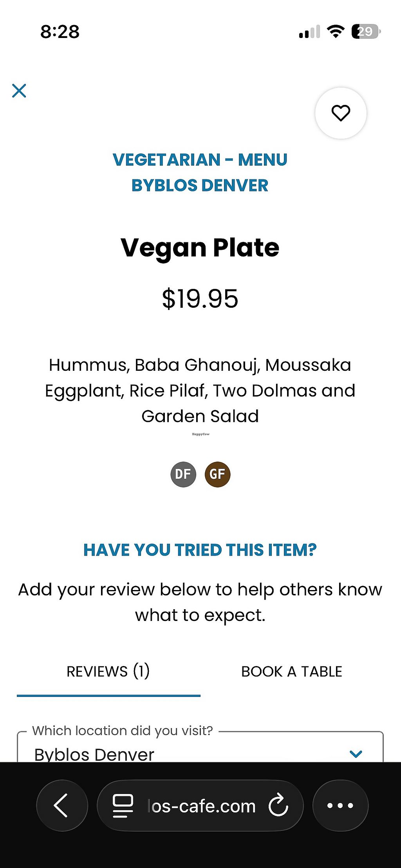Screen dimensions: 401x868
Task: Open the browser three-dot more menu
Action: click(340, 805)
